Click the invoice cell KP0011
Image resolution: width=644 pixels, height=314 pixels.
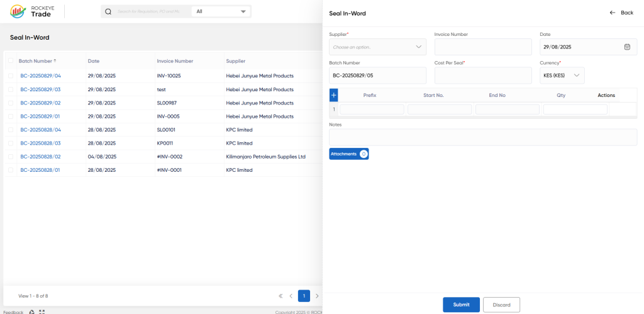pos(165,143)
